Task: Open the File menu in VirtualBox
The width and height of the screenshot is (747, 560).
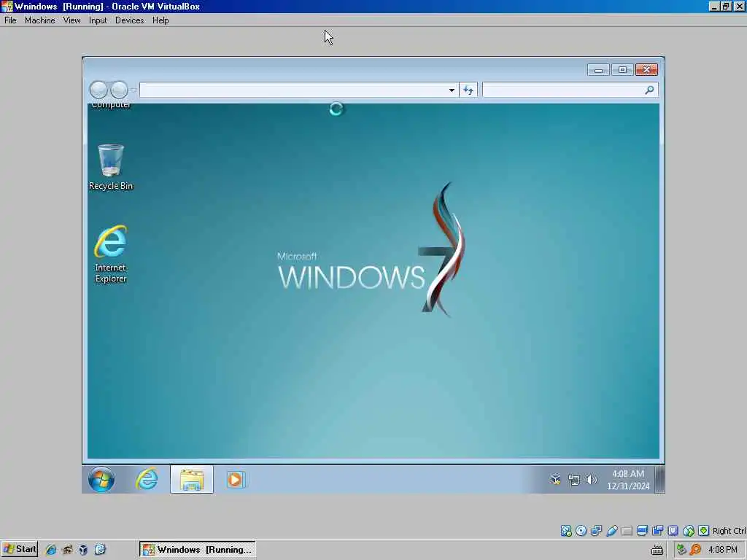Action: coord(10,20)
